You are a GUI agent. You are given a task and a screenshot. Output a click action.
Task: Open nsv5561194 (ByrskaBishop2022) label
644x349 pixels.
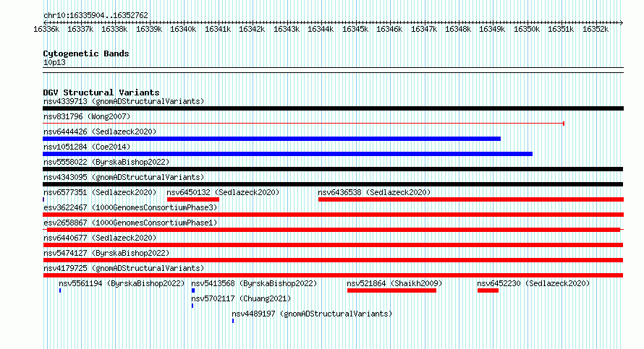(x=122, y=283)
